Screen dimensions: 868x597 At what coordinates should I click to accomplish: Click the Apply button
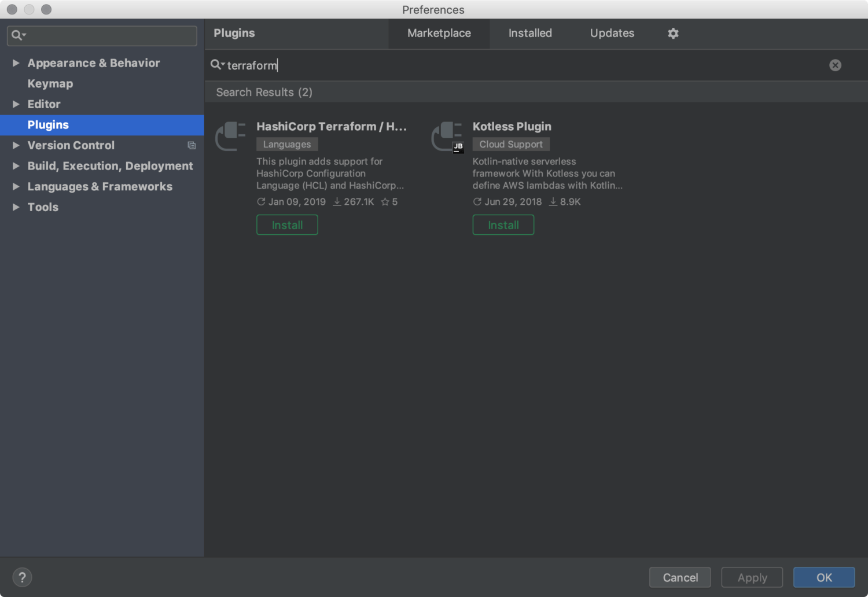752,577
